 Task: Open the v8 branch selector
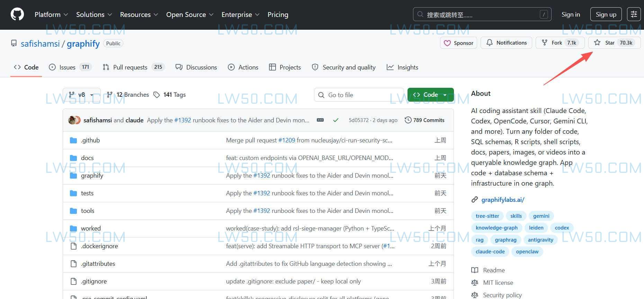pos(82,95)
